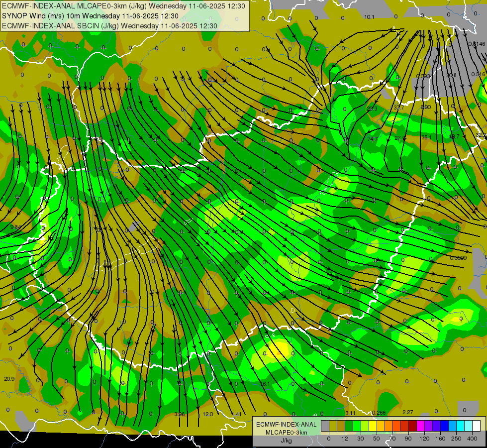The image size is (487, 448).
Task: Click the magenta legend swatch
Action: [421, 426]
